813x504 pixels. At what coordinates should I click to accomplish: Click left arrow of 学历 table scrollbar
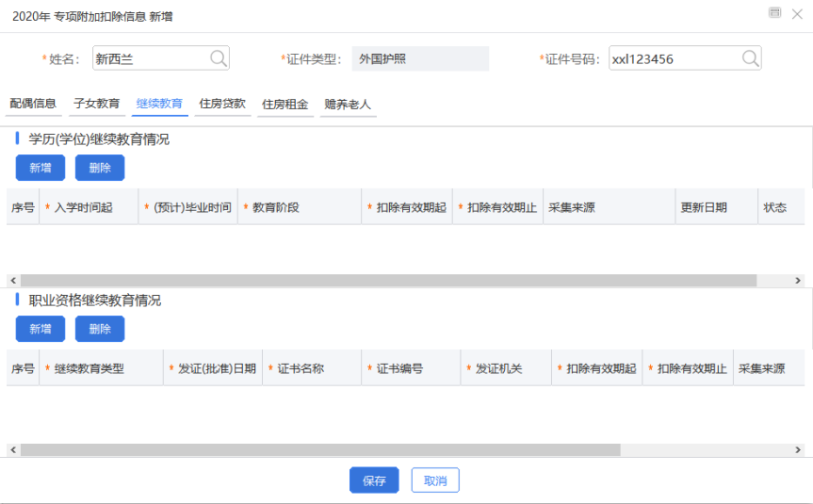(13, 281)
